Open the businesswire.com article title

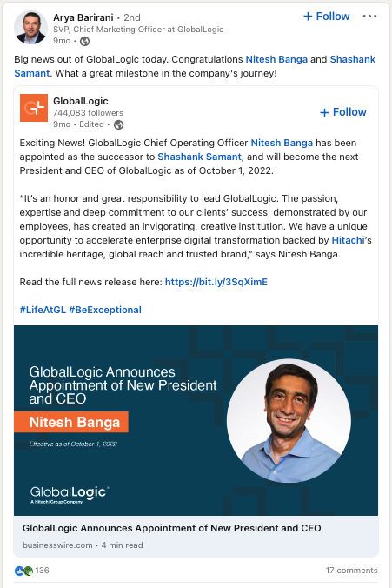pos(171,528)
